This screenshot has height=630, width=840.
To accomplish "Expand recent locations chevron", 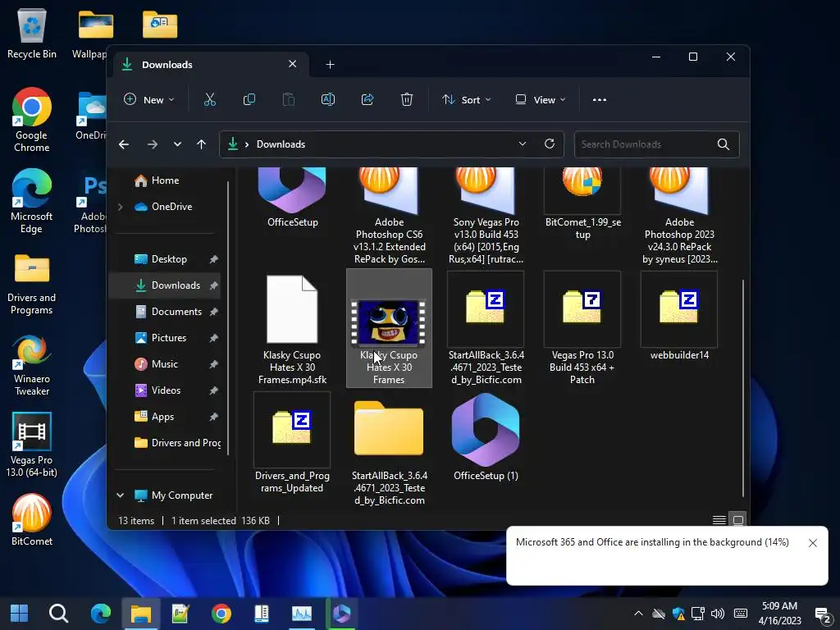I will pyautogui.click(x=177, y=144).
